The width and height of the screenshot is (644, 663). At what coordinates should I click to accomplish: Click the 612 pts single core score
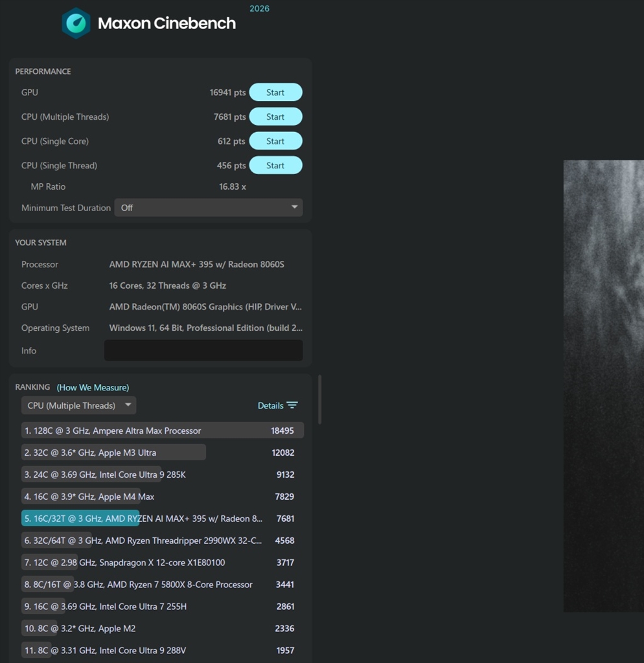tap(231, 141)
